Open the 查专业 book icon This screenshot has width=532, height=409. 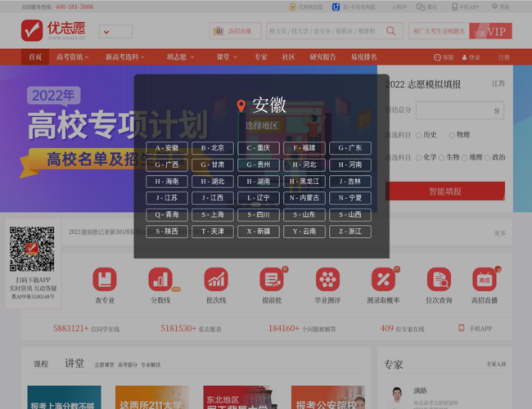pyautogui.click(x=105, y=279)
